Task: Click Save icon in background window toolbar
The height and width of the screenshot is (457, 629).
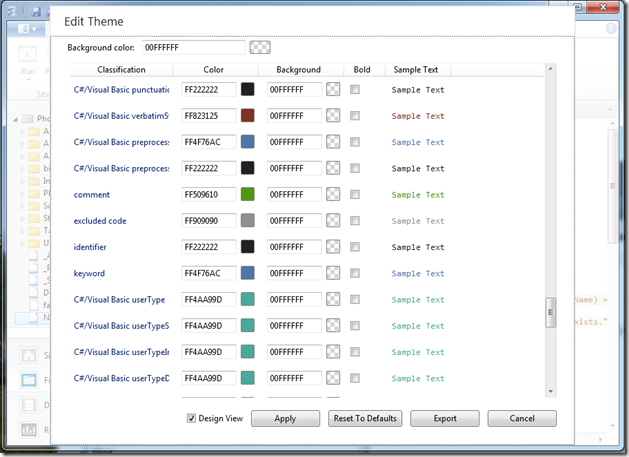Action: tap(36, 12)
